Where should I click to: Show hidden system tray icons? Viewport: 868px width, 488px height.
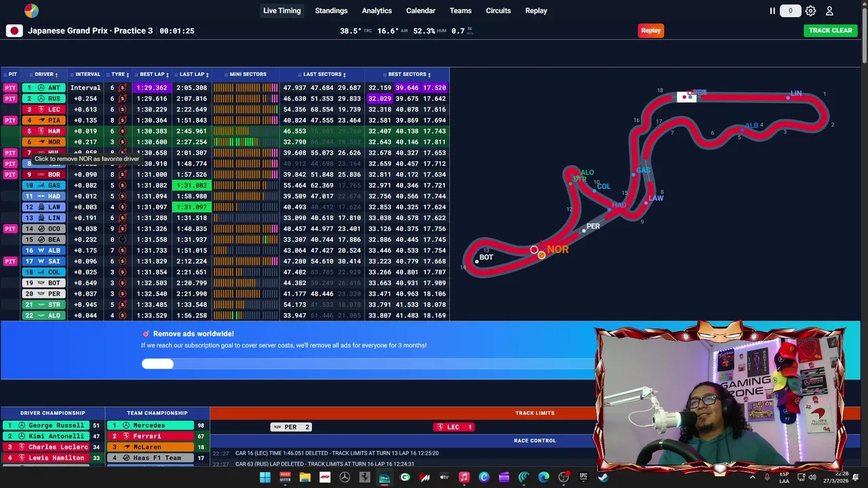tap(752, 477)
